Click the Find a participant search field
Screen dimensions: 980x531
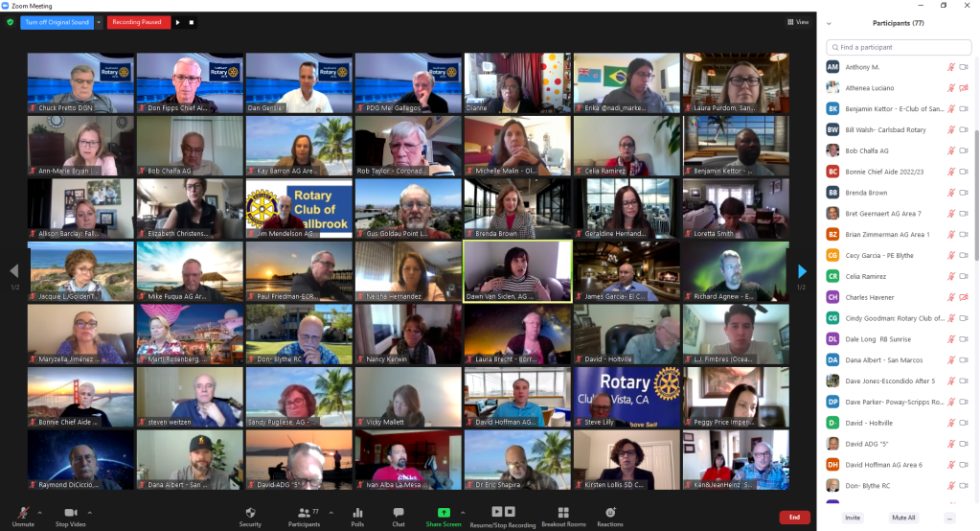898,47
